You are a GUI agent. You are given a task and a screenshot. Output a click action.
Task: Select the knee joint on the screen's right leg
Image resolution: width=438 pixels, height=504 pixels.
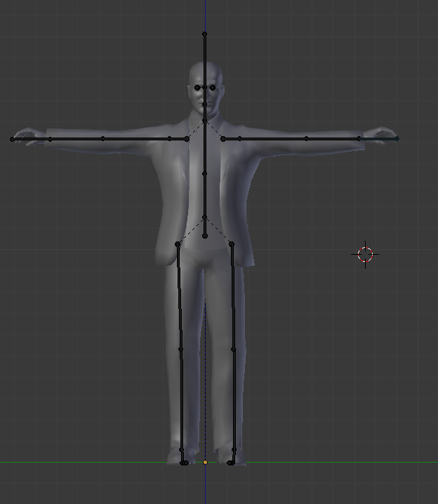coord(233,349)
